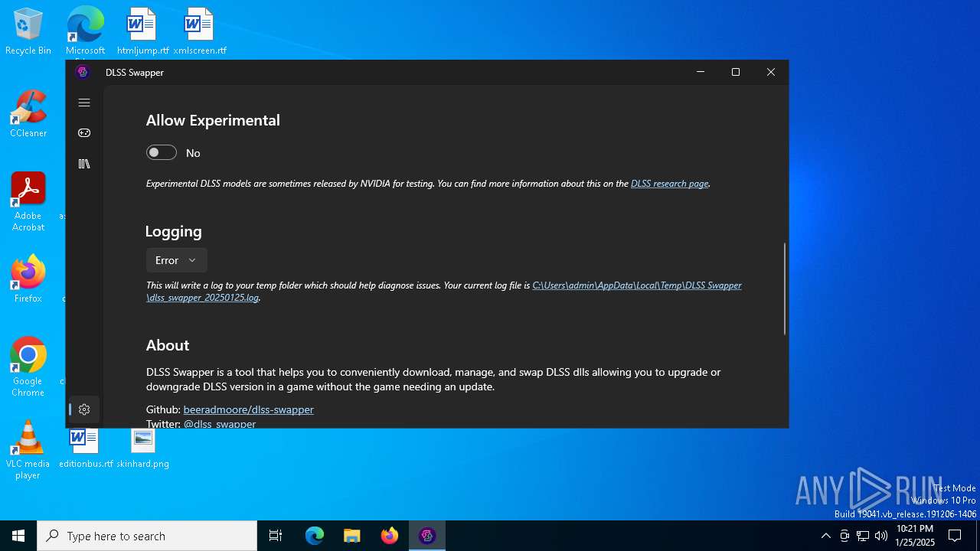This screenshot has width=980, height=551.
Task: Click the DLSS Swapper title bar logo
Action: click(x=83, y=72)
